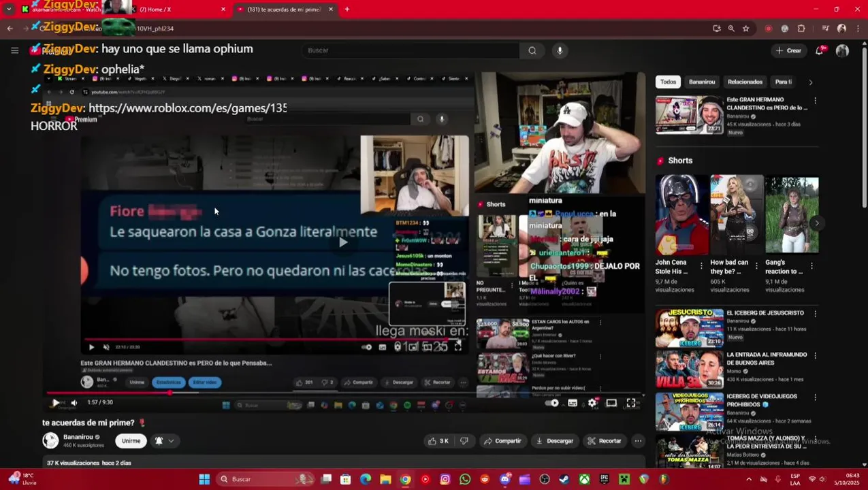Viewport: 868px width, 490px height.
Task: Click the Recortar clip button
Action: click(604, 441)
